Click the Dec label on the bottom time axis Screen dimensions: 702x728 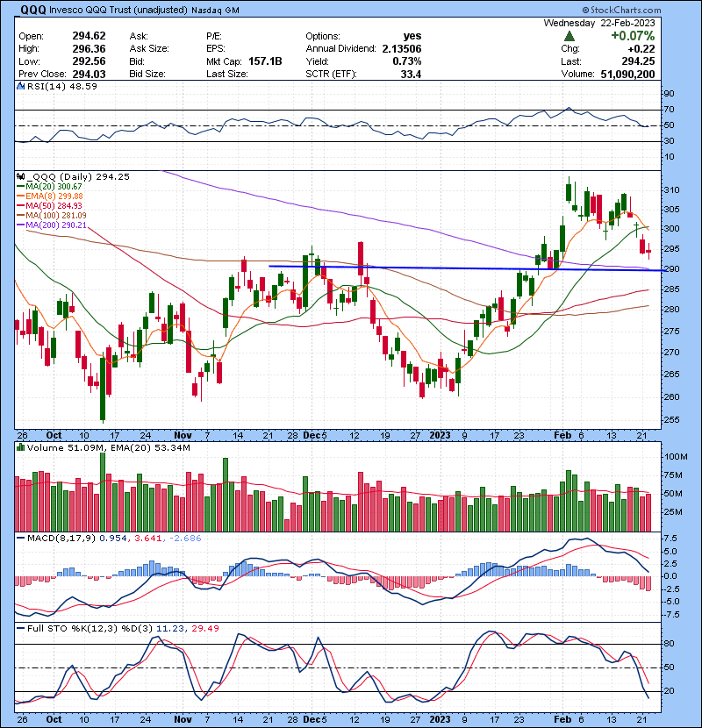point(312,719)
